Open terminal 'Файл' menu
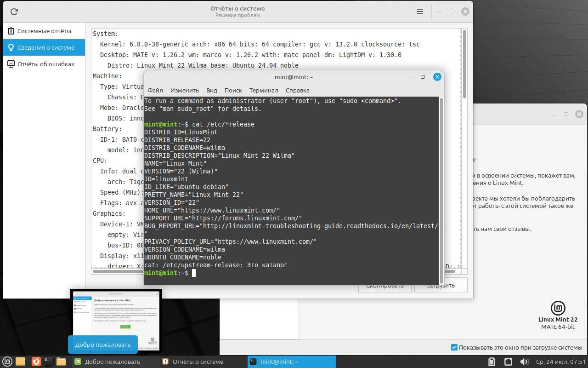This screenshot has width=588, height=368. point(155,90)
